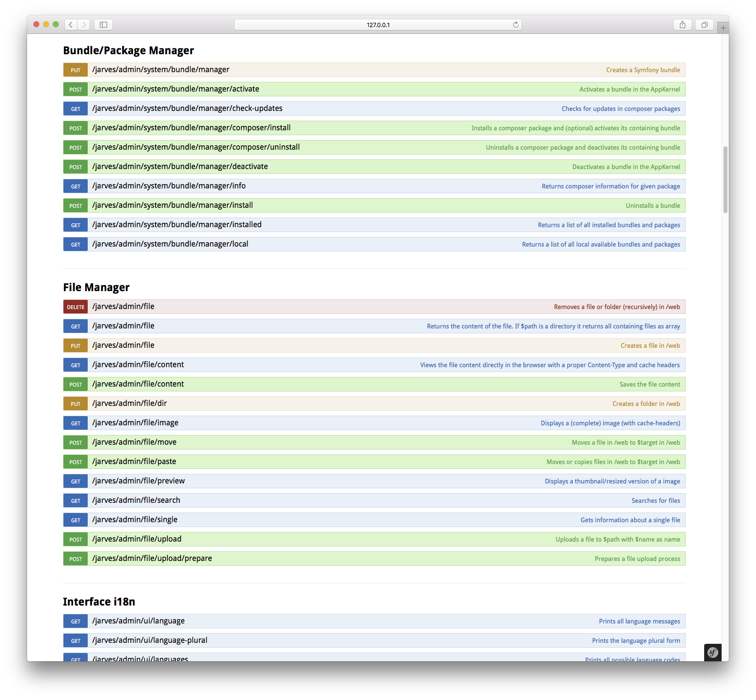
Task: Open GET /jarves/admin/ui/language endpoint
Action: [374, 621]
